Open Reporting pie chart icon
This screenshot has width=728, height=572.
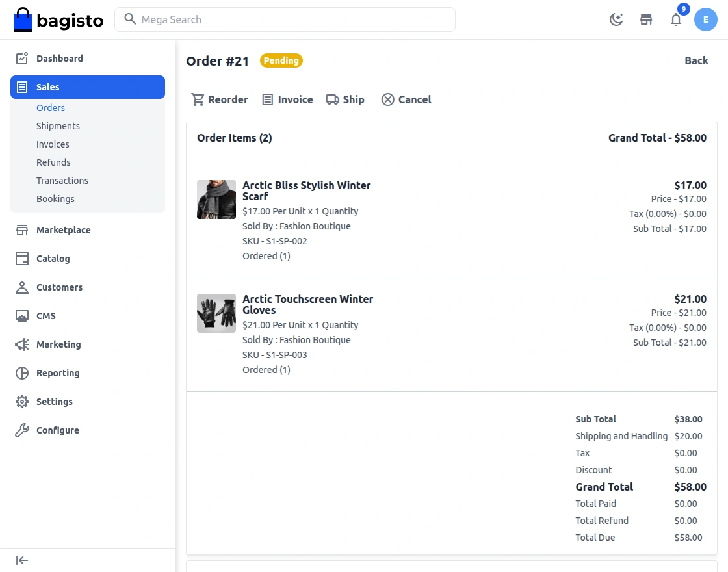point(22,373)
